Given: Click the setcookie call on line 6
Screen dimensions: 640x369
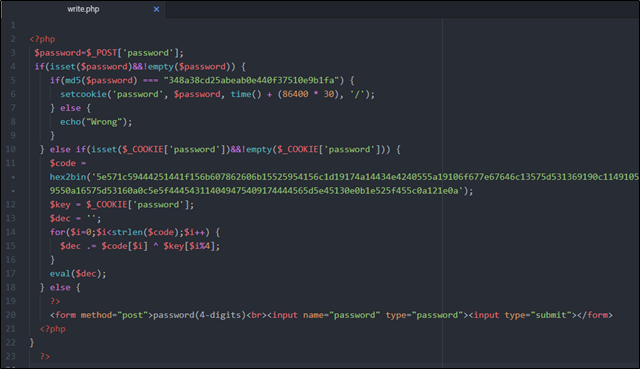Looking at the screenshot, I should pyautogui.click(x=217, y=94).
